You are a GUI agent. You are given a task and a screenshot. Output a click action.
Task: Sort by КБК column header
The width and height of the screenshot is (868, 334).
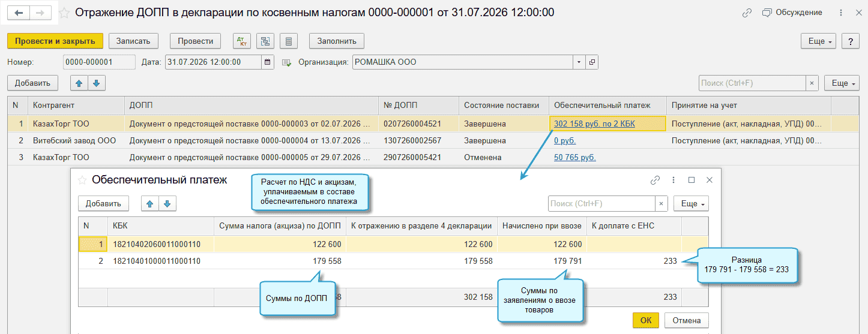pos(160,225)
